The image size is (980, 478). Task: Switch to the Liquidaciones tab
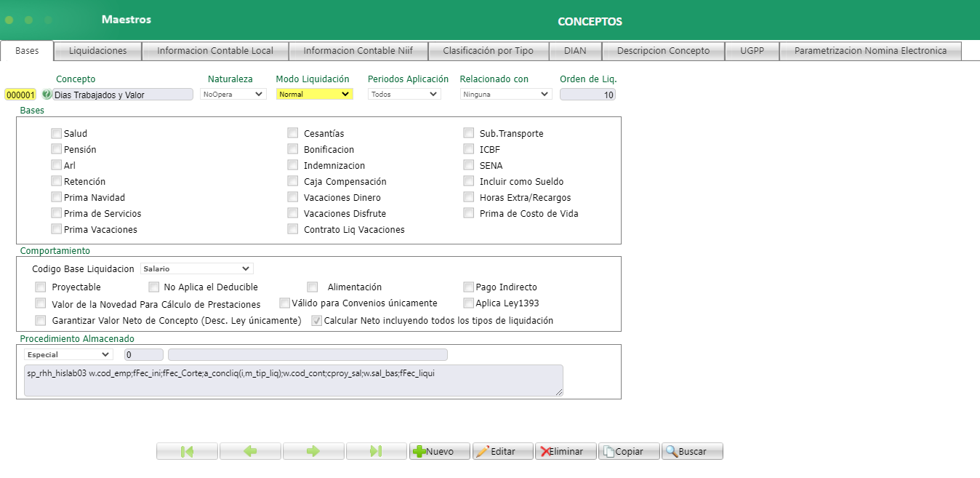98,51
